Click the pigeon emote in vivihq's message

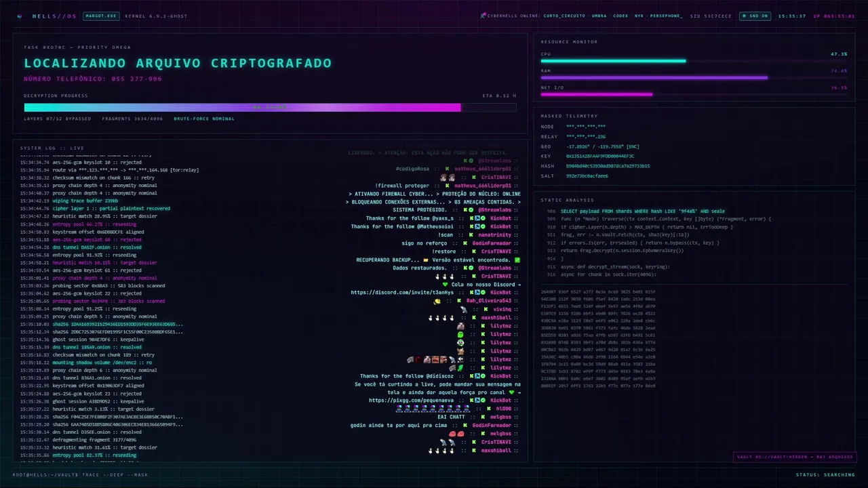click(x=464, y=308)
